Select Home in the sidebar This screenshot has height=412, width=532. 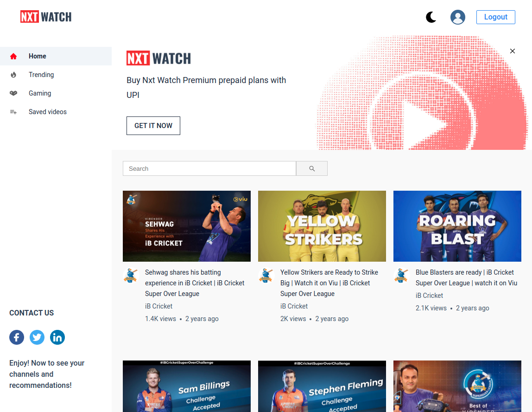click(x=56, y=56)
